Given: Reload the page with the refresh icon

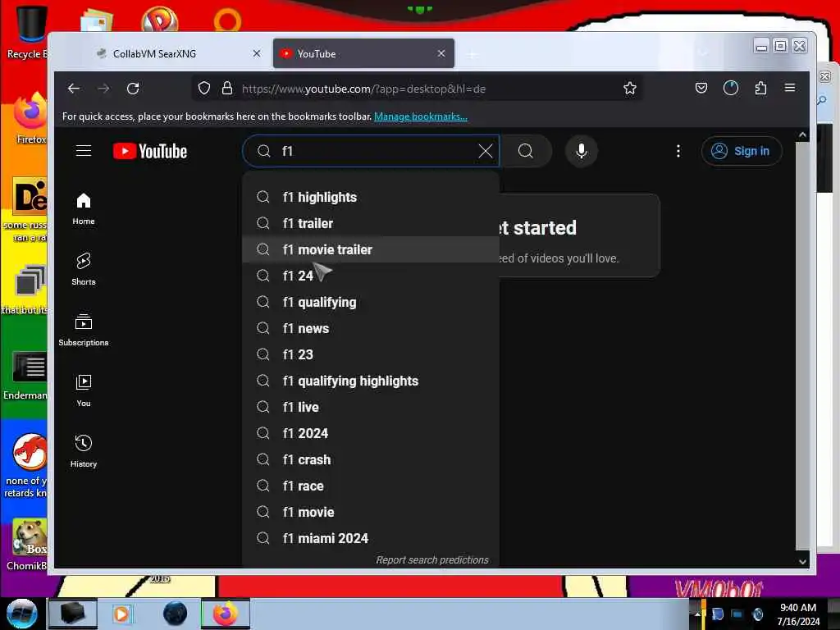Looking at the screenshot, I should click(133, 89).
